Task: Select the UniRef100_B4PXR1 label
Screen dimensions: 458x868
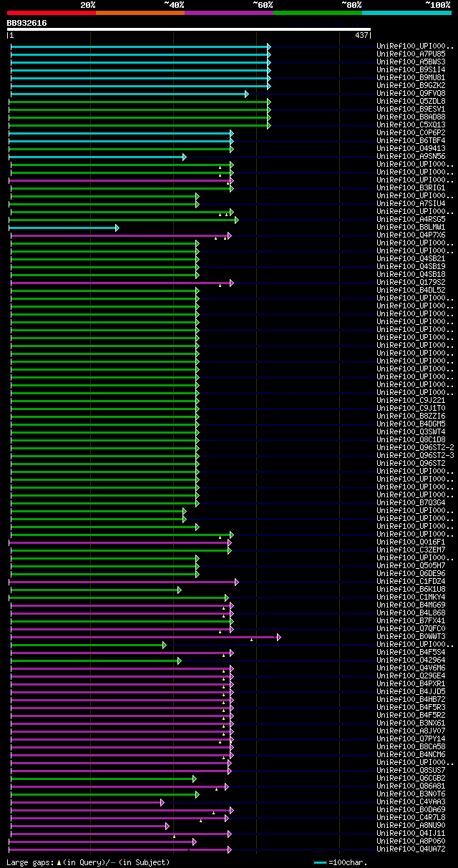Action: 411,683
